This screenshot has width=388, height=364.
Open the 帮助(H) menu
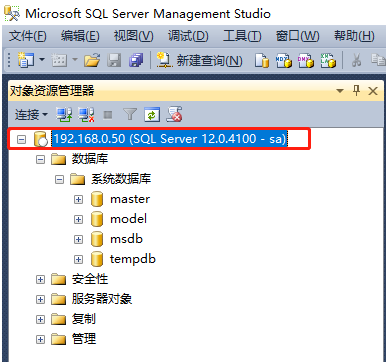[x=354, y=36]
